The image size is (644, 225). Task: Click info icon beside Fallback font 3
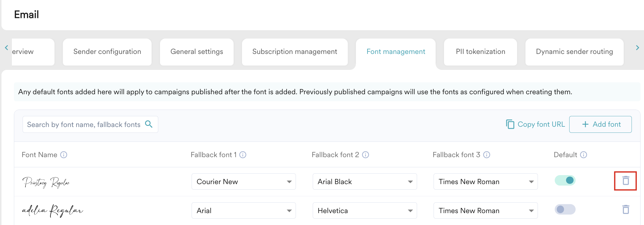(x=487, y=155)
